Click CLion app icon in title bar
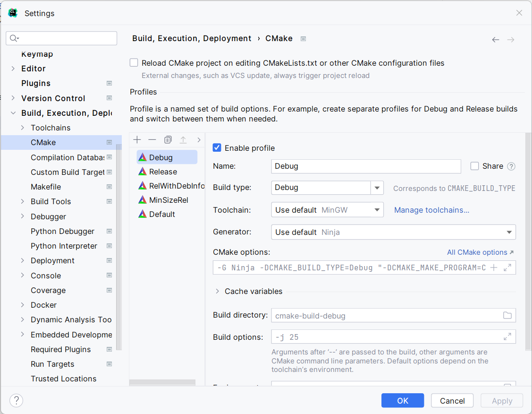This screenshot has height=414, width=532. 13,13
